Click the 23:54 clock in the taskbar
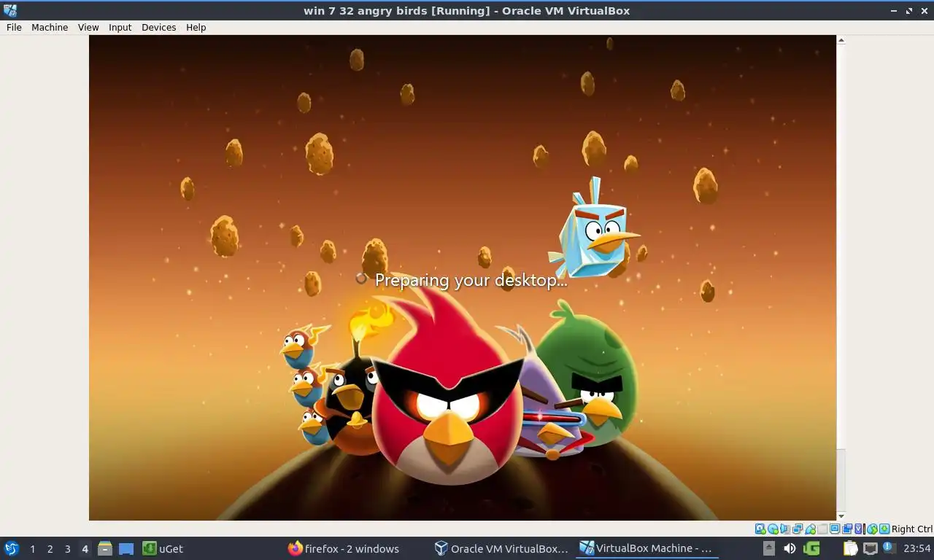Image resolution: width=934 pixels, height=560 pixels. pyautogui.click(x=916, y=548)
